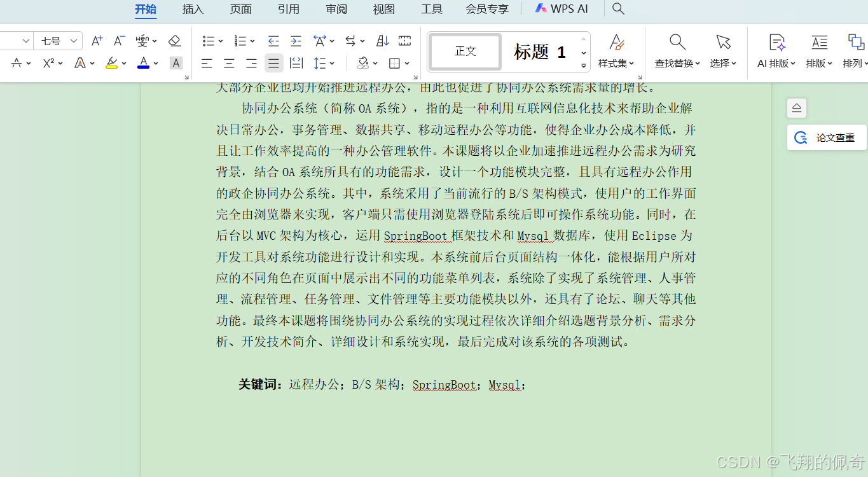Open WPS AI
This screenshot has height=477, width=868.
click(x=561, y=9)
